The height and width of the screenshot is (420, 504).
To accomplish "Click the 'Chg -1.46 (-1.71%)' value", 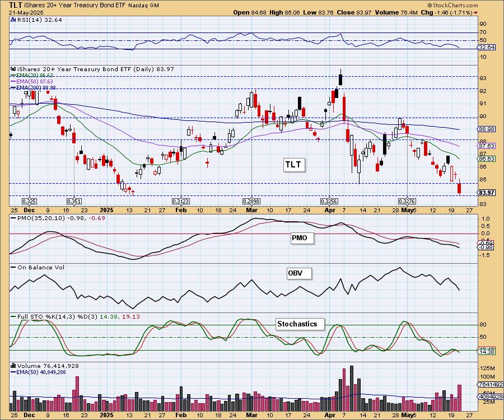I will click(446, 12).
